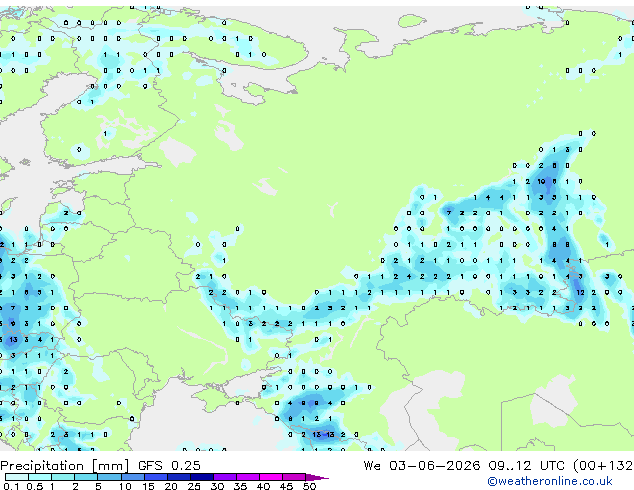Click the legend label '35'
The height and width of the screenshot is (490, 634).
[x=240, y=486]
